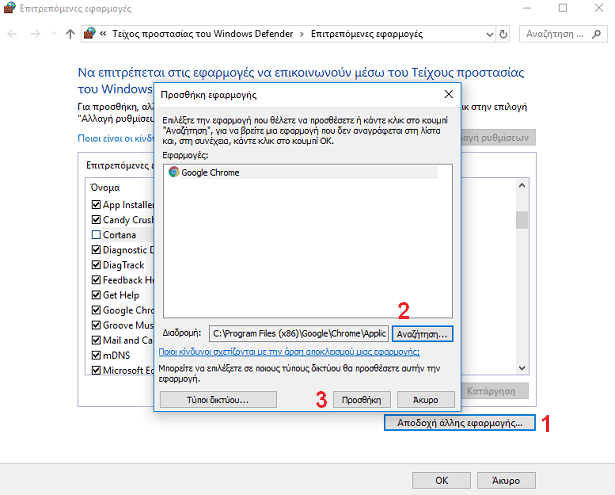Toggle the Mail and Calendar checkbox

96,340
